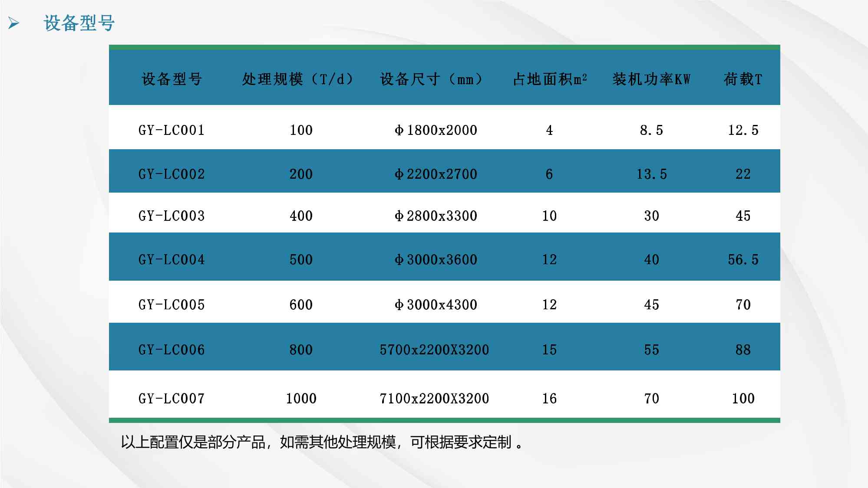The height and width of the screenshot is (488, 868).
Task: Click the green arrow bullet icon
Action: (x=13, y=21)
